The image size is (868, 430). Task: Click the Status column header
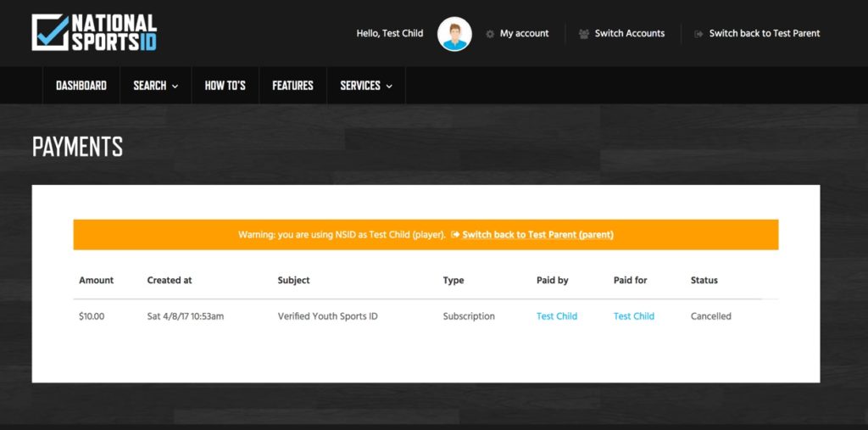tap(704, 281)
